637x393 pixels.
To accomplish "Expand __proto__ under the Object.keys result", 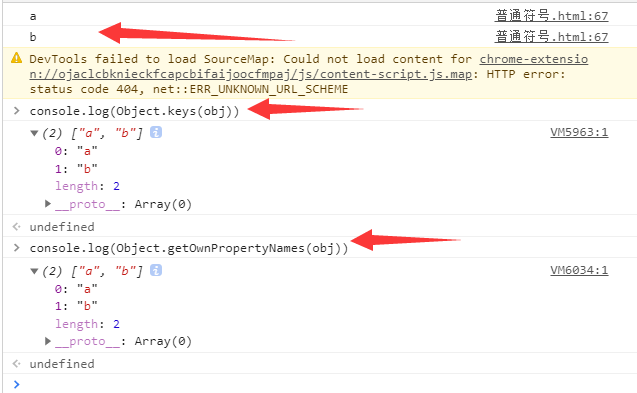I will (x=48, y=203).
